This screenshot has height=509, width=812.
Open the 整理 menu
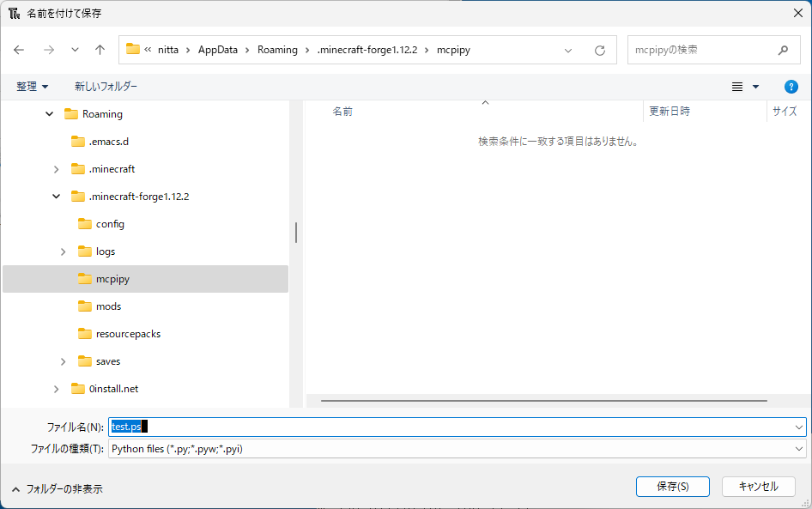pos(33,87)
